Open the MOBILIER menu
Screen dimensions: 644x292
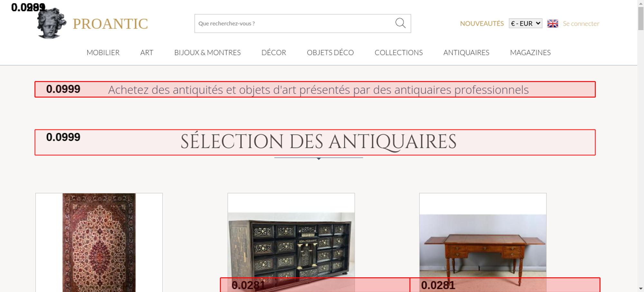[103, 52]
